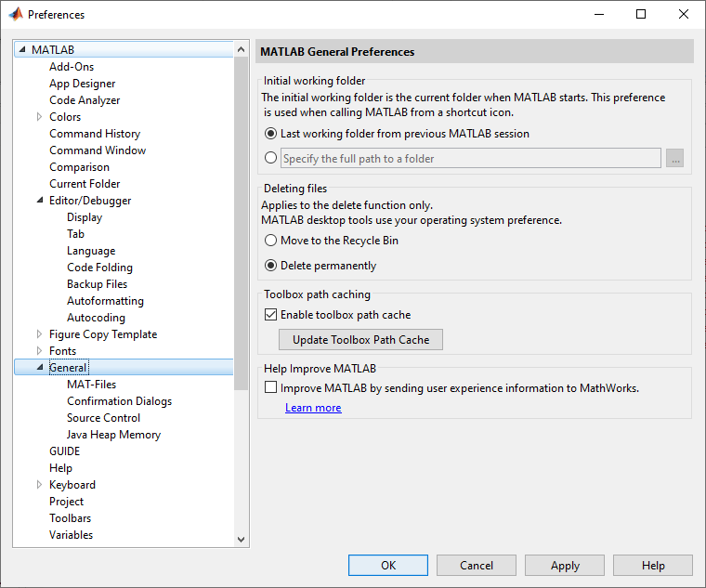Select Variables preferences

(72, 535)
